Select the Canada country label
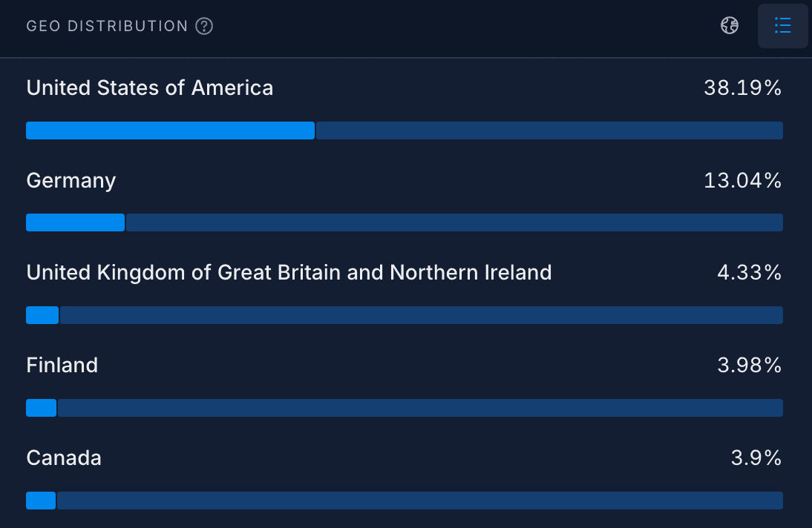 pos(64,458)
